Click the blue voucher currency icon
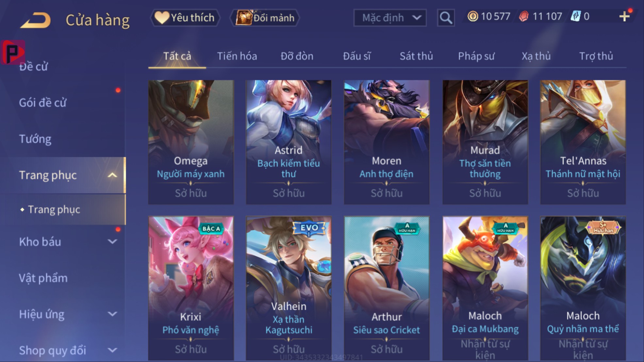 (x=575, y=16)
